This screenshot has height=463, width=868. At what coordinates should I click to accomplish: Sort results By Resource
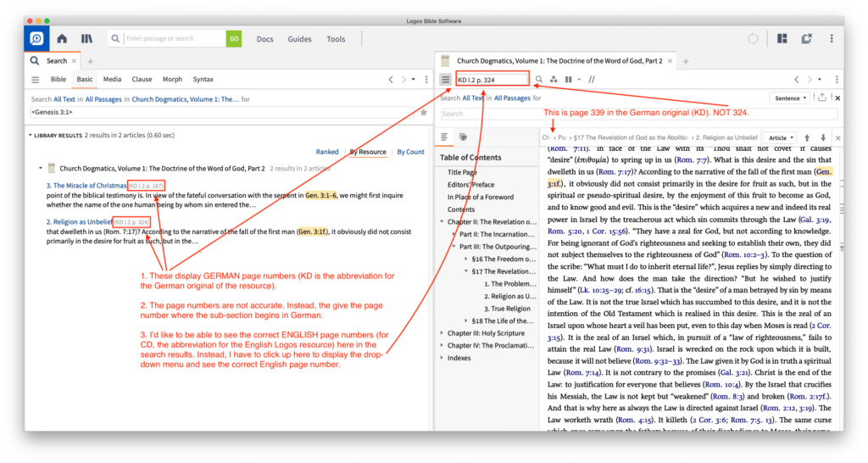tap(368, 152)
